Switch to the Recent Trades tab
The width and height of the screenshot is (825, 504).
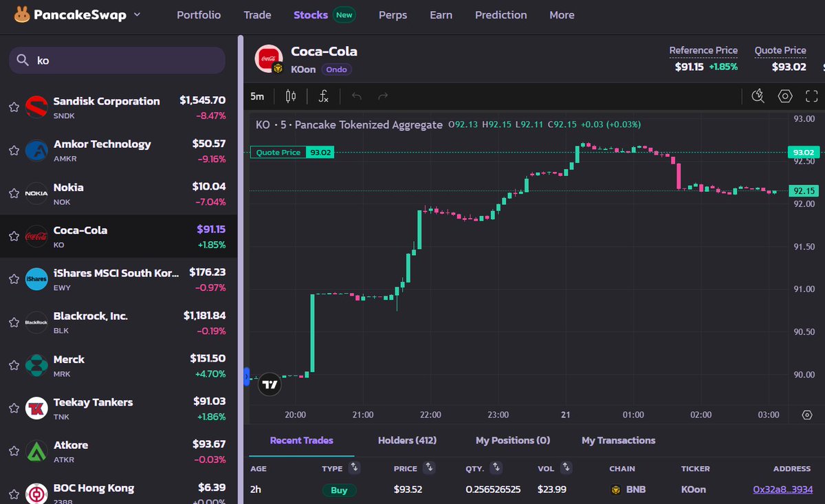[301, 440]
